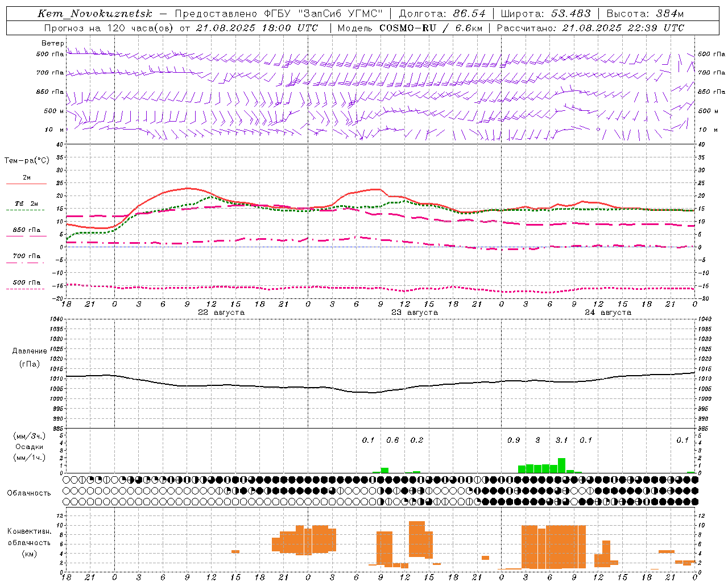Click the Высота: 384м value

point(645,14)
